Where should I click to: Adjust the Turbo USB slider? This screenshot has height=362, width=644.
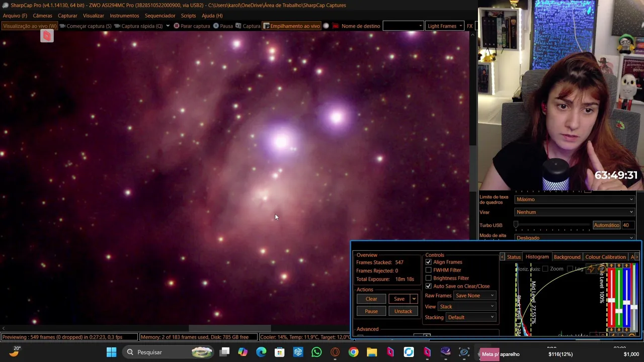[x=516, y=225]
